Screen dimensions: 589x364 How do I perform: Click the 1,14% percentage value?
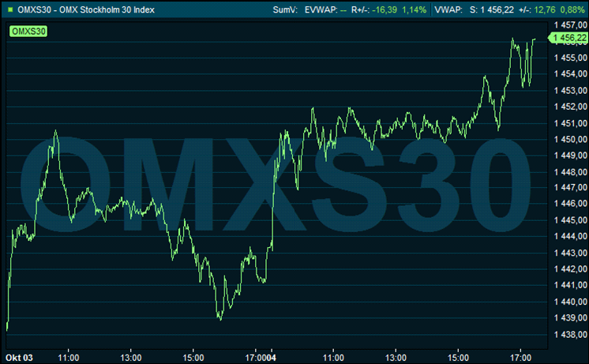pyautogui.click(x=415, y=9)
